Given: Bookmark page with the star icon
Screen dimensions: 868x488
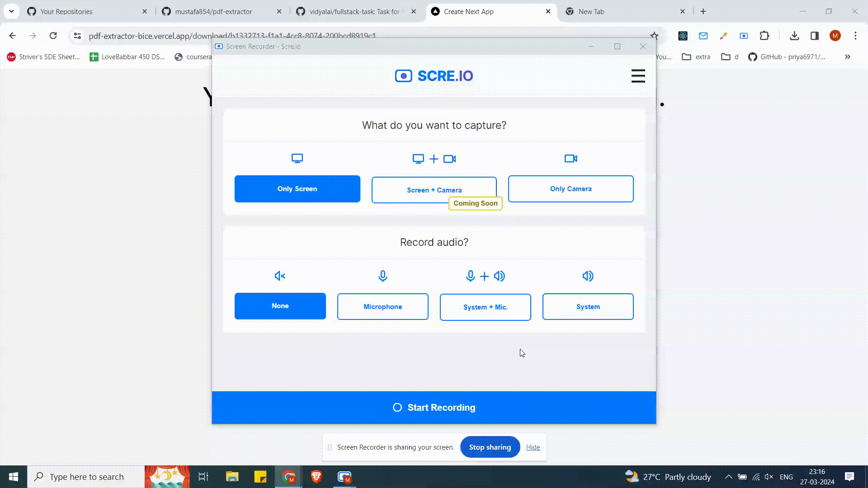Looking at the screenshot, I should click(654, 36).
